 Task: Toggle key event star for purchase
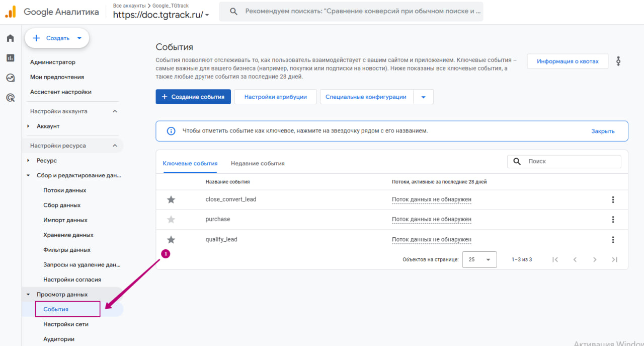click(x=171, y=220)
